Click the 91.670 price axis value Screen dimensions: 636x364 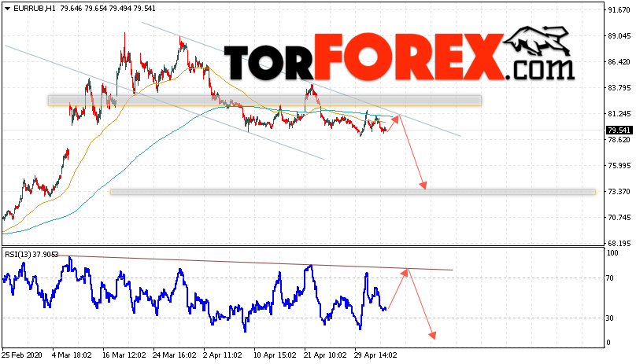pos(619,9)
